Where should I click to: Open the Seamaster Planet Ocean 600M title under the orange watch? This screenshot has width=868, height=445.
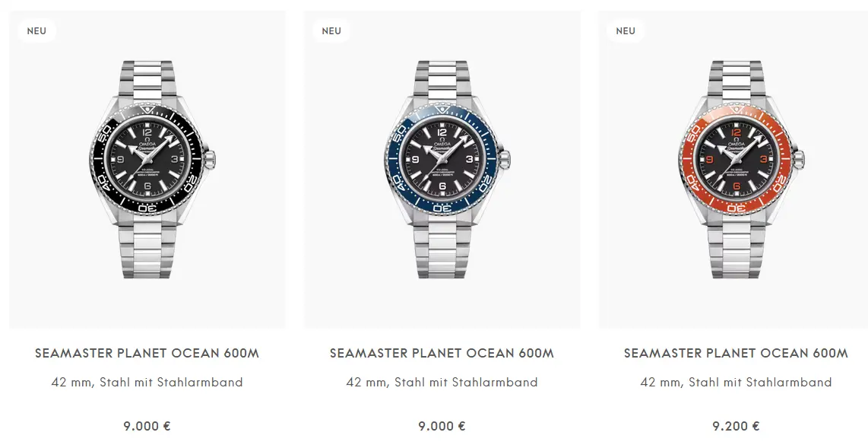[736, 353]
